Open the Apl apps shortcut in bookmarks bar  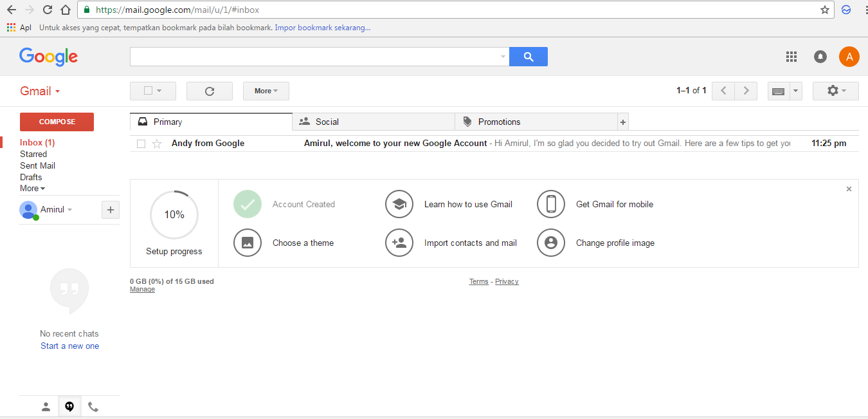coord(19,28)
